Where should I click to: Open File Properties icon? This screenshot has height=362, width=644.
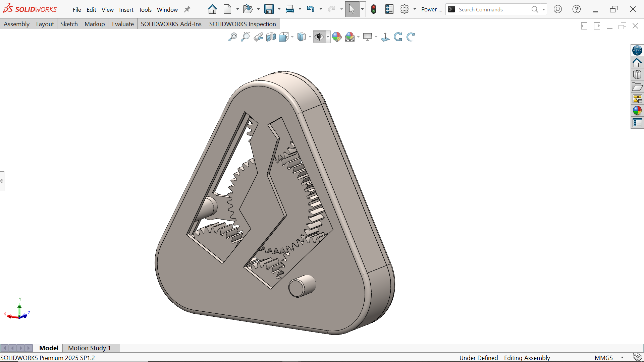coord(389,9)
